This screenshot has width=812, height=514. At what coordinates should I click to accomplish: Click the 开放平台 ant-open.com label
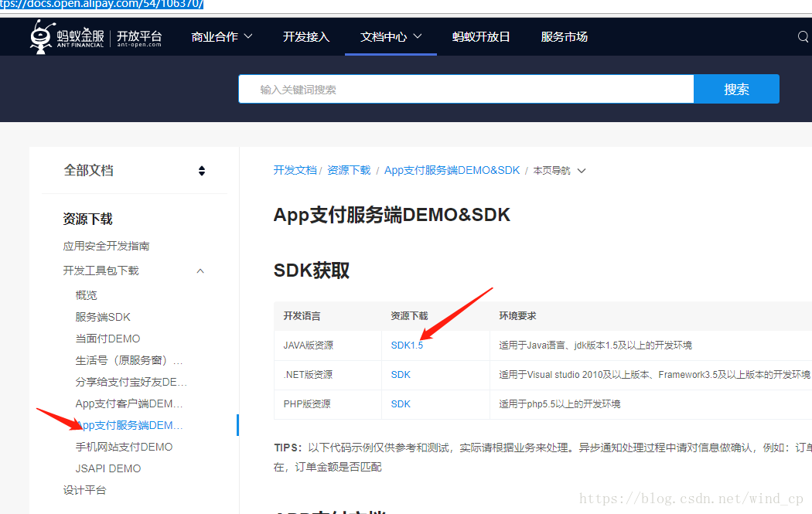click(139, 39)
